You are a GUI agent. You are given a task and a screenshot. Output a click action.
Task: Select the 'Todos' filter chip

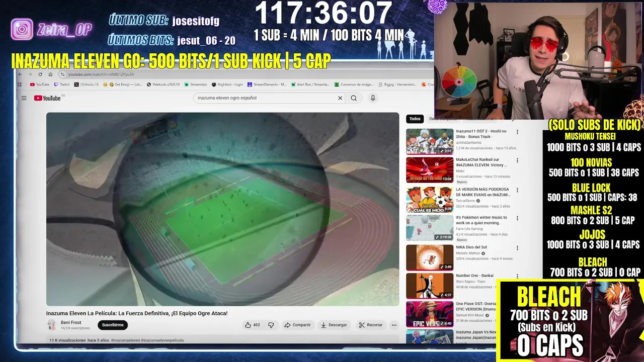pyautogui.click(x=415, y=119)
